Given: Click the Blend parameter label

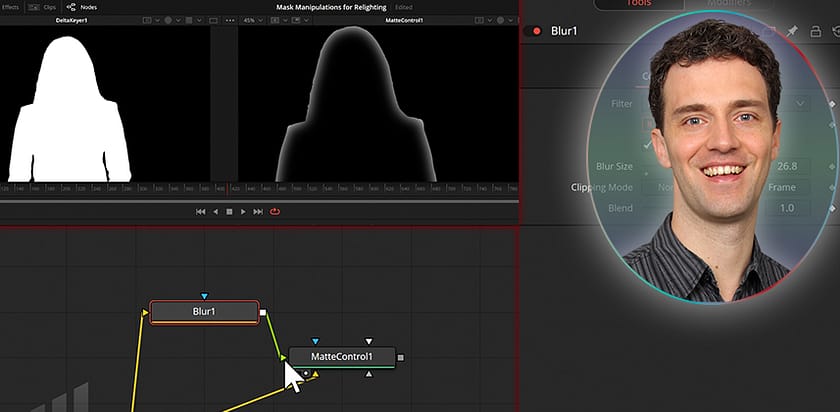Looking at the screenshot, I should point(620,208).
